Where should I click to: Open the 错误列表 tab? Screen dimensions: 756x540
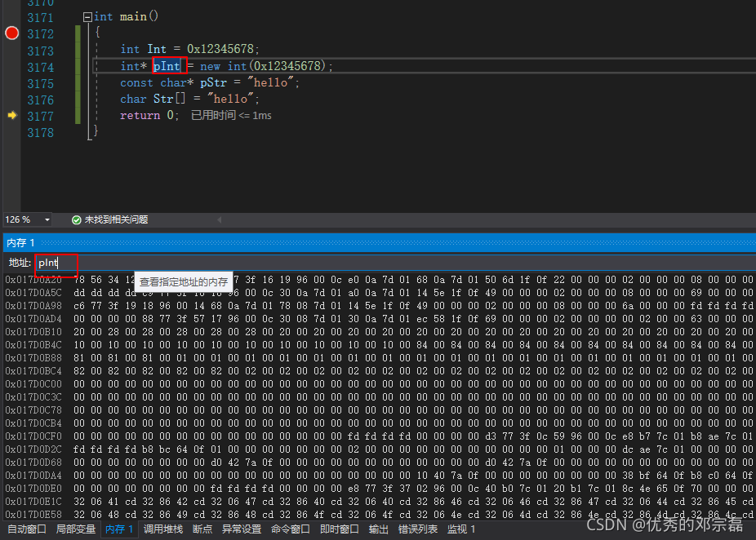click(x=418, y=529)
